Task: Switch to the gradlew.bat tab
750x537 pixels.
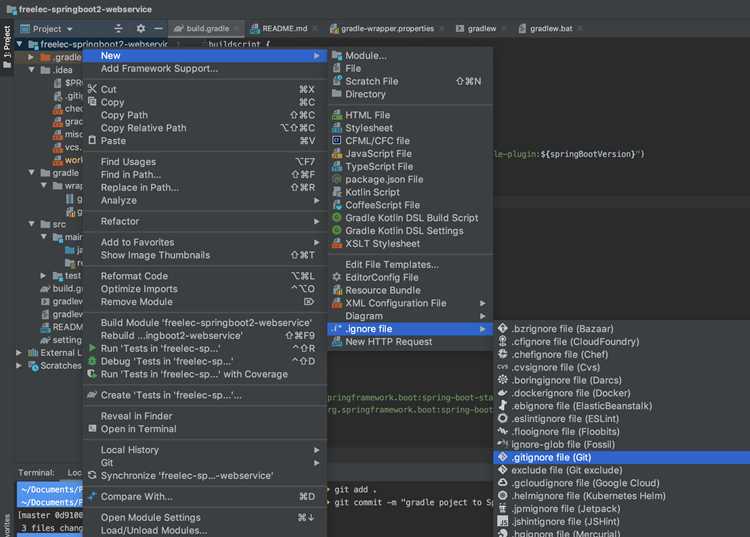Action: (551, 29)
